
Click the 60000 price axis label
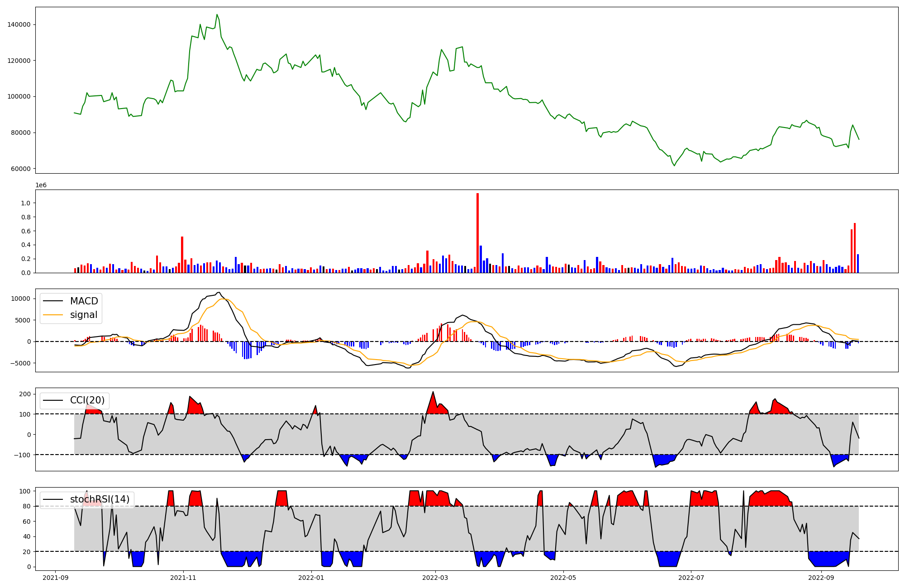(x=20, y=169)
